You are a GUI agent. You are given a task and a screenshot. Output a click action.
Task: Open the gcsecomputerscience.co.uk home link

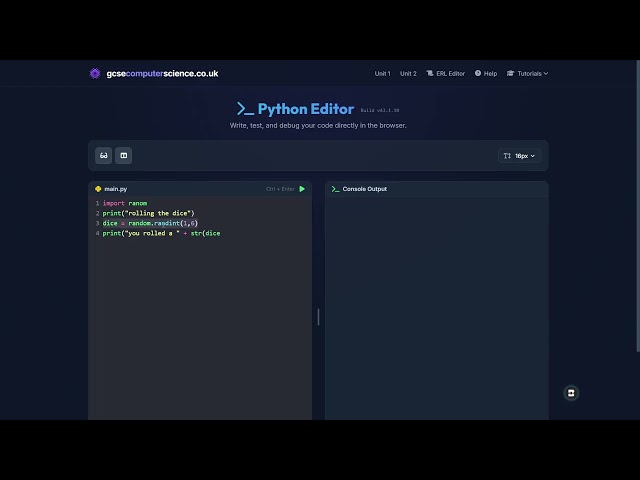coord(162,73)
